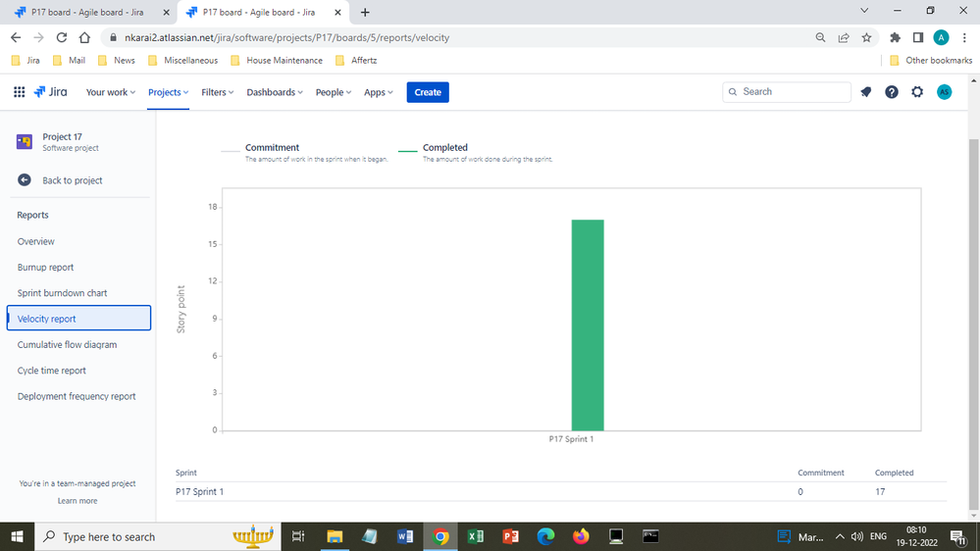Open the browser extensions puzzle icon
This screenshot has height=551, width=980.
(895, 37)
